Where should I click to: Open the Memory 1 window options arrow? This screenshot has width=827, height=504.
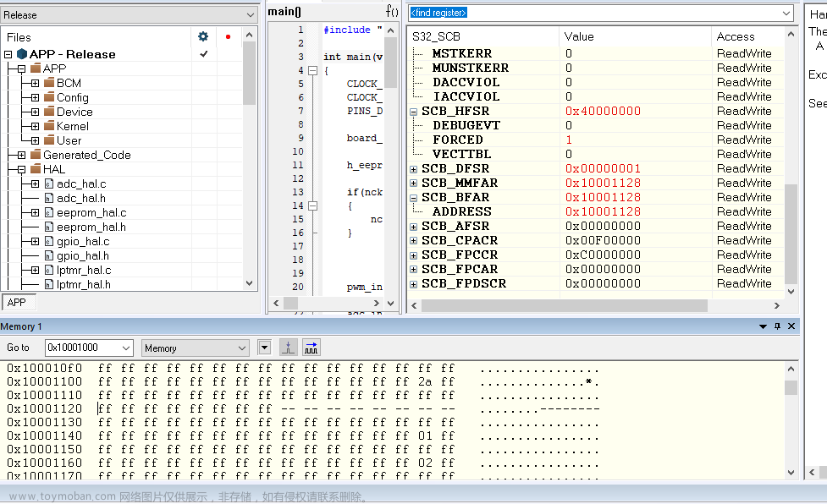tap(763, 326)
